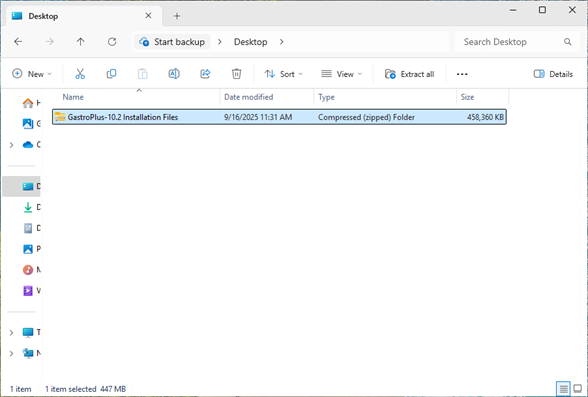Open a new tab with the plus button

click(x=177, y=16)
